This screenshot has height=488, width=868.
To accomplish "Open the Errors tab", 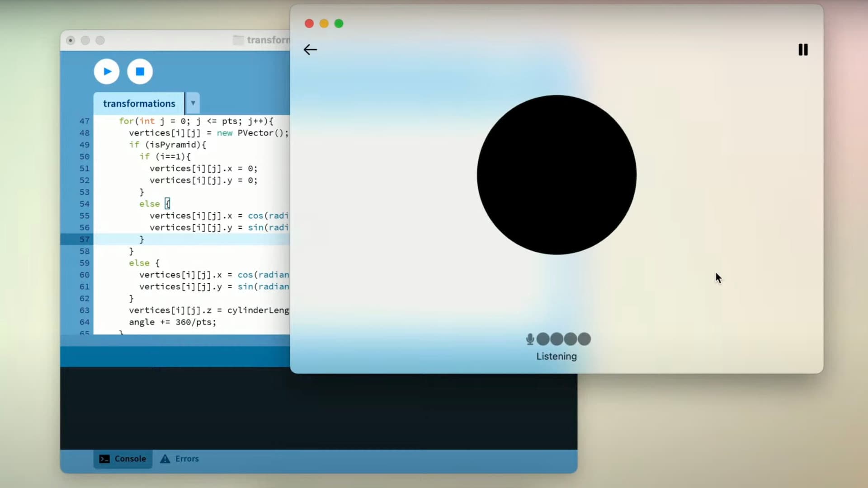I will (187, 459).
